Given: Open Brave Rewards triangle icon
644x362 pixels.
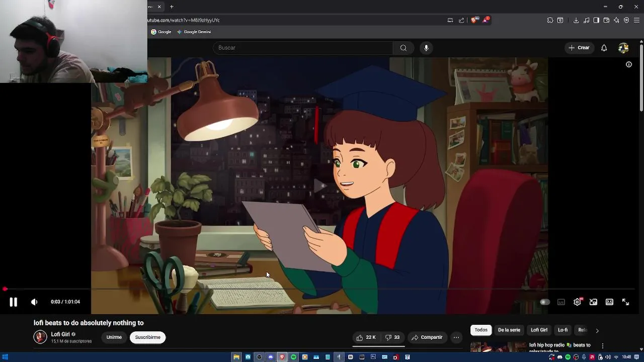Looking at the screenshot, I should pos(487,20).
